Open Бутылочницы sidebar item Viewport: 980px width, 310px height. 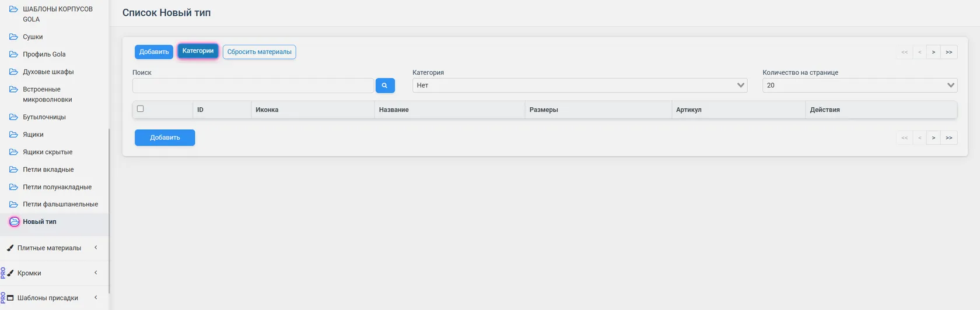coord(44,117)
